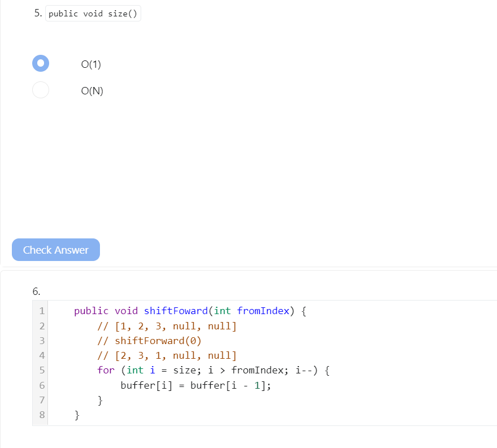Image resolution: width=497 pixels, height=448 pixels.
Task: Click the O(N) answer label text
Action: (91, 90)
